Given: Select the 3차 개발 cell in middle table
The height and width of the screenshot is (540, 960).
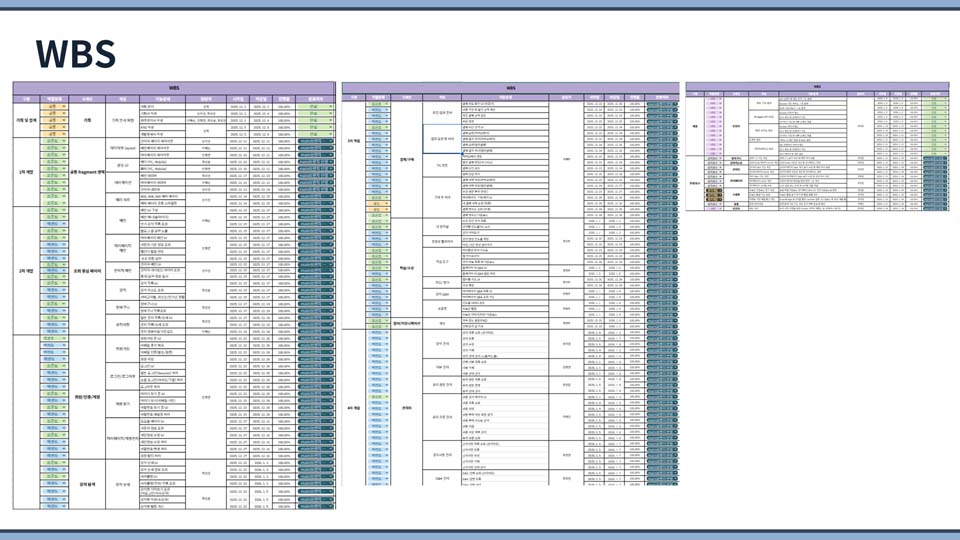Looking at the screenshot, I should 352,141.
